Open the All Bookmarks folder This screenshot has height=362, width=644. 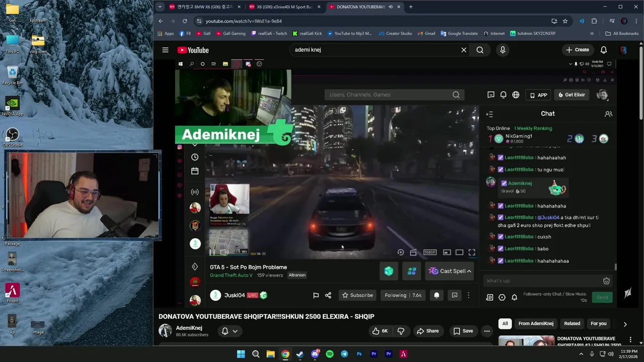point(622,34)
